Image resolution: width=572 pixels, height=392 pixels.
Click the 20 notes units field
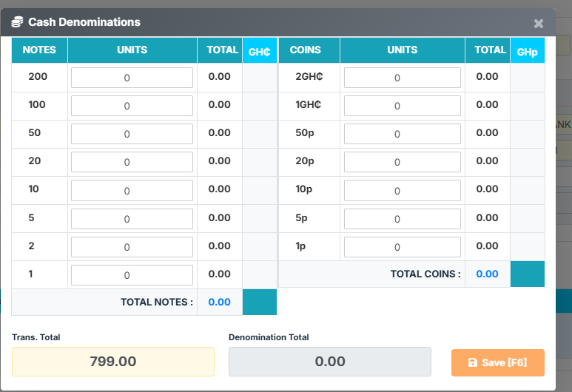[132, 162]
